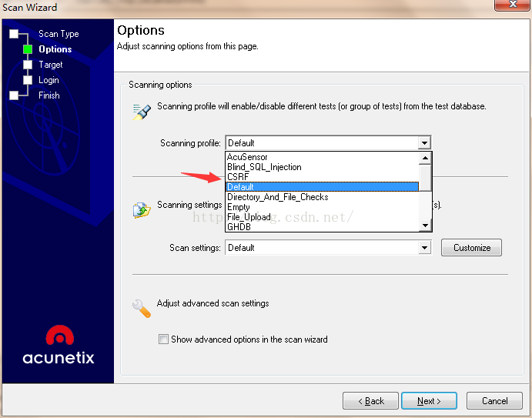This screenshot has height=418, width=532.
Task: Click the Customize button
Action: (x=471, y=248)
